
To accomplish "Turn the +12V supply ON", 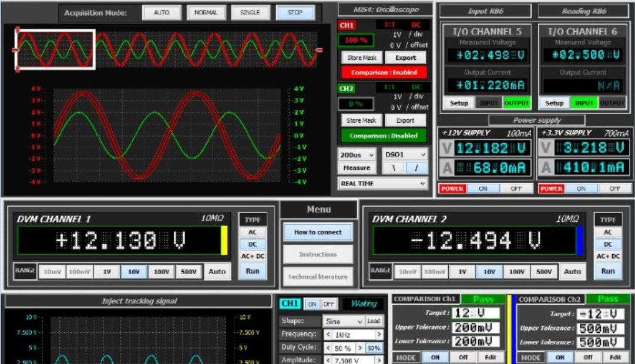I will pos(483,188).
